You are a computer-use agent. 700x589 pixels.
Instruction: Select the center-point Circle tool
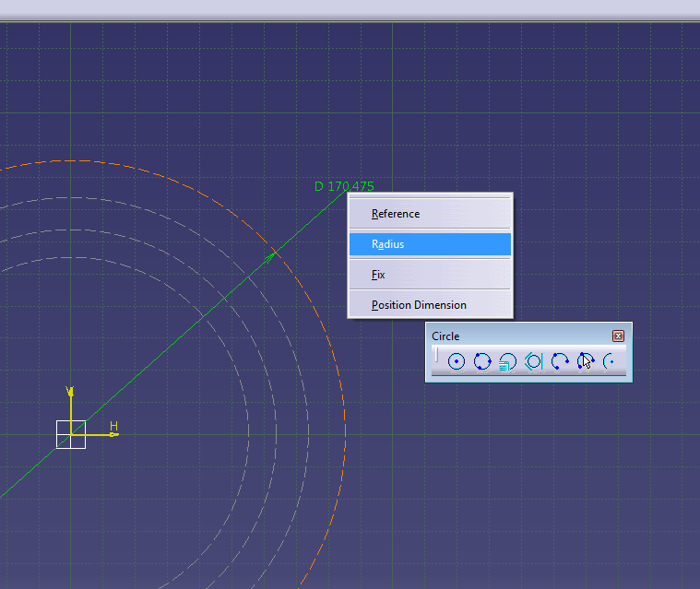tap(457, 361)
